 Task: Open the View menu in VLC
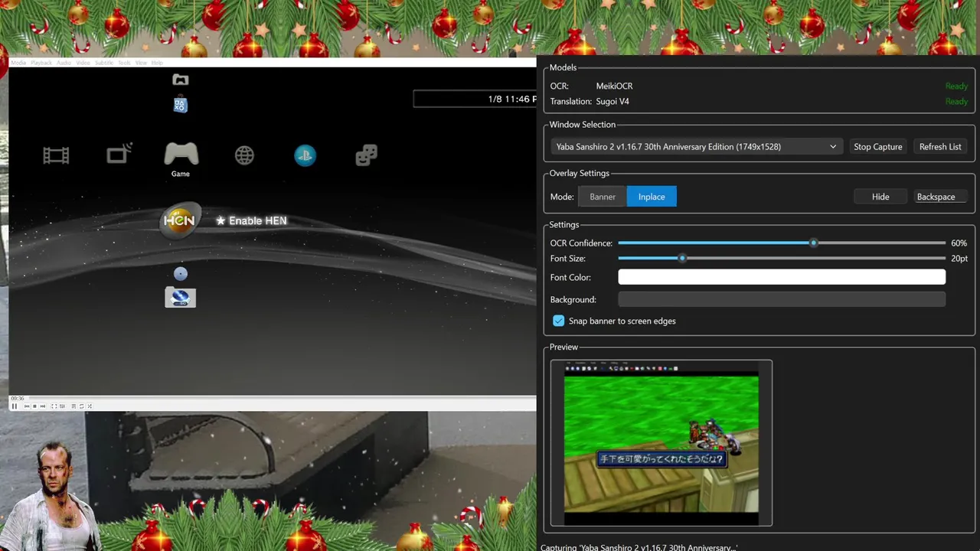click(141, 63)
